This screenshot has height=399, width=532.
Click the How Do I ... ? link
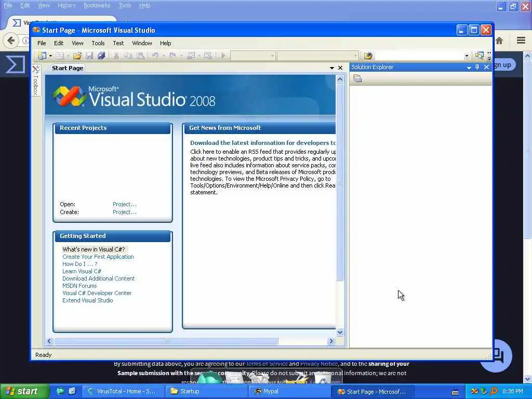click(x=79, y=264)
